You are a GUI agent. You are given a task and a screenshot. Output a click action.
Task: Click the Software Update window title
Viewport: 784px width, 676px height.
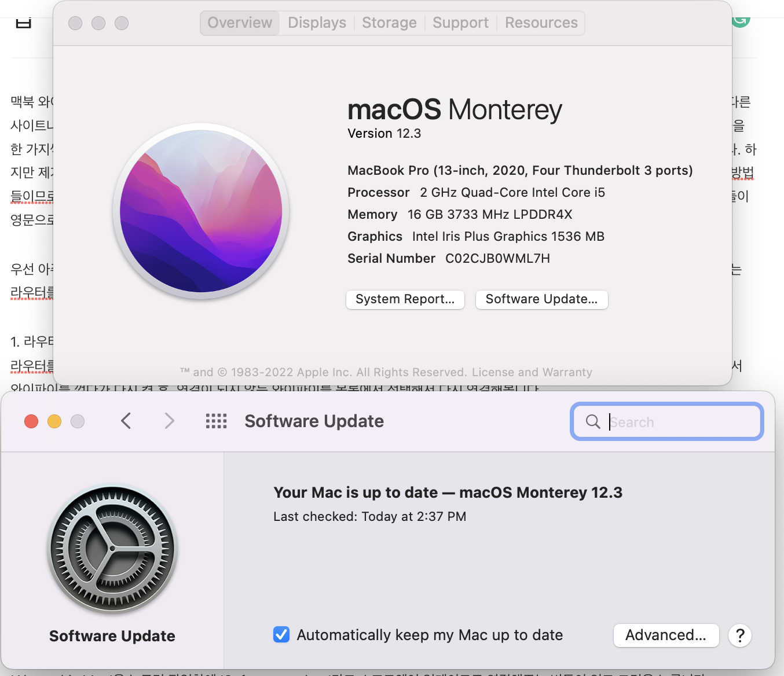tap(314, 421)
